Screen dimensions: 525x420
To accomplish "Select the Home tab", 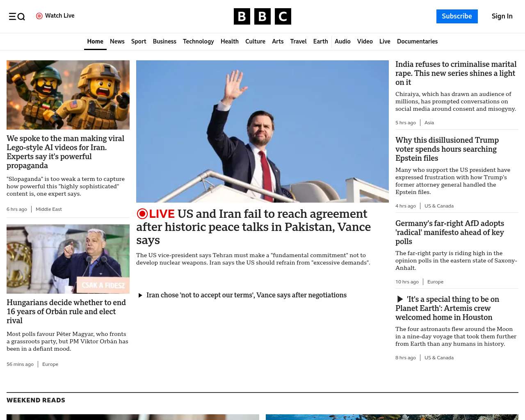I will click(x=95, y=41).
